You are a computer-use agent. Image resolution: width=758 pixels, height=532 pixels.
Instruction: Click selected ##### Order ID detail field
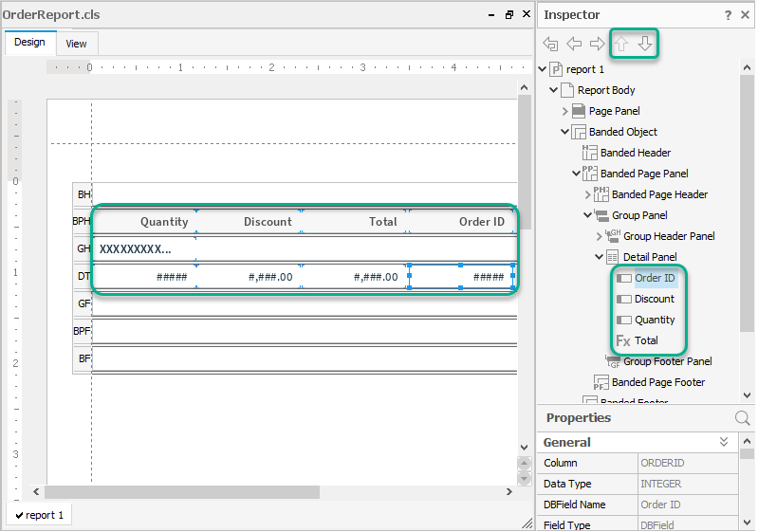[x=461, y=277]
